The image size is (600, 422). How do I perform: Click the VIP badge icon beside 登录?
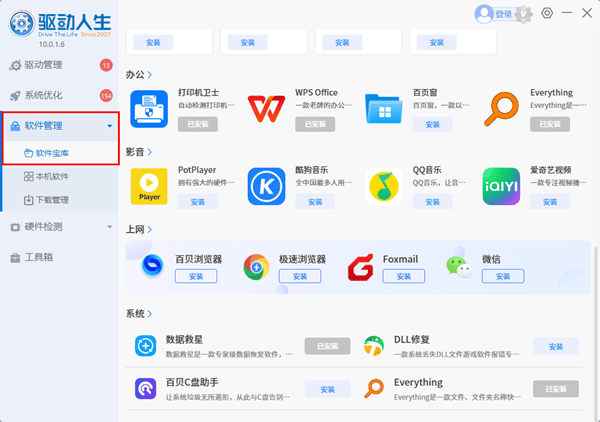click(x=523, y=15)
